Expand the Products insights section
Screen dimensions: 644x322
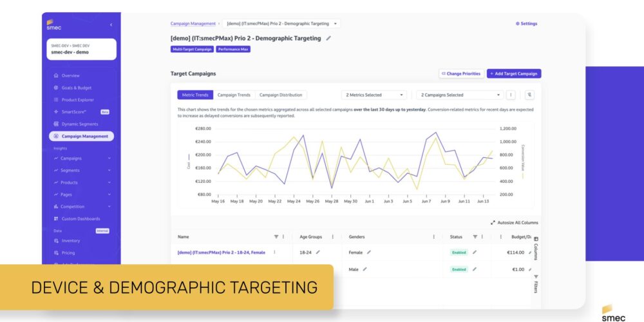[x=81, y=182]
